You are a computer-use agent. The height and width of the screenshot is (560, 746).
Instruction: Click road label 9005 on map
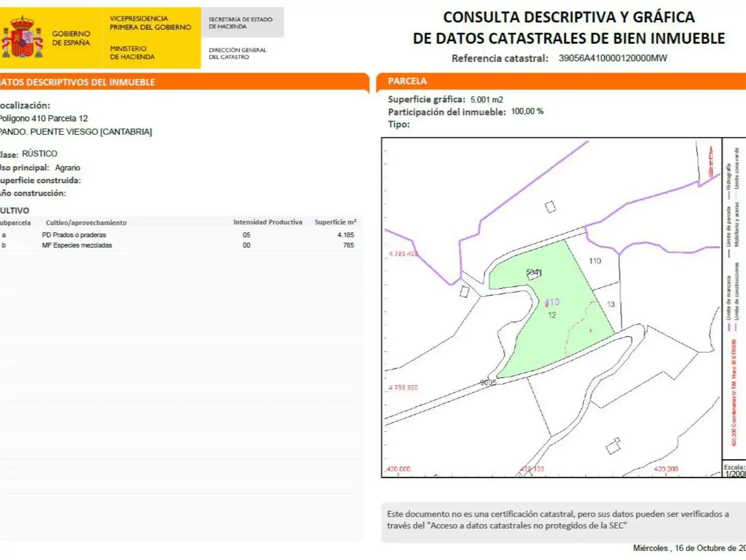(x=488, y=383)
